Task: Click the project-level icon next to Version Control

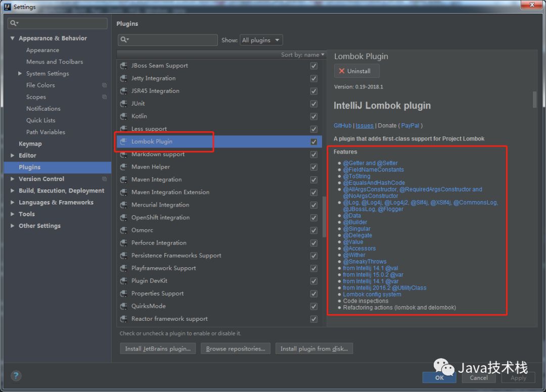Action: pyautogui.click(x=104, y=179)
